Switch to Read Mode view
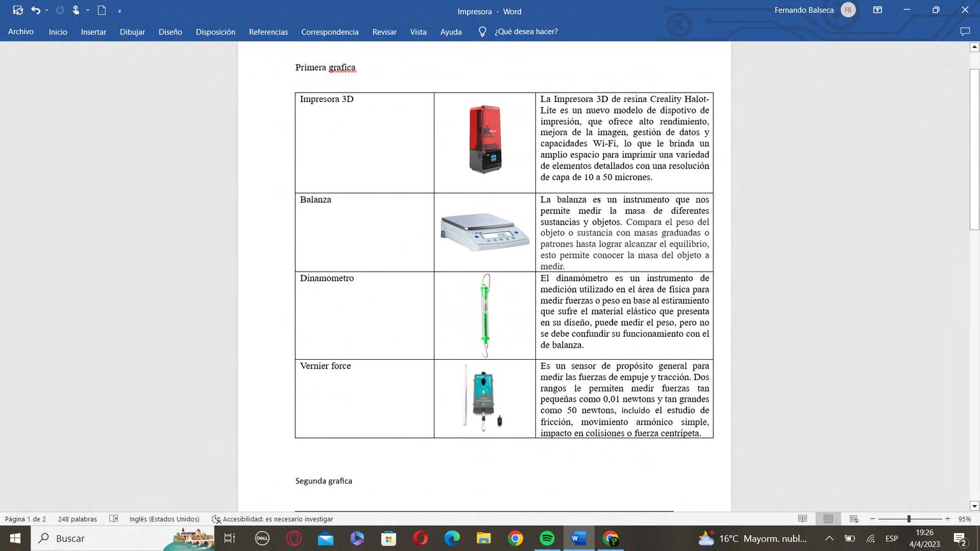This screenshot has height=551, width=980. pos(803,519)
